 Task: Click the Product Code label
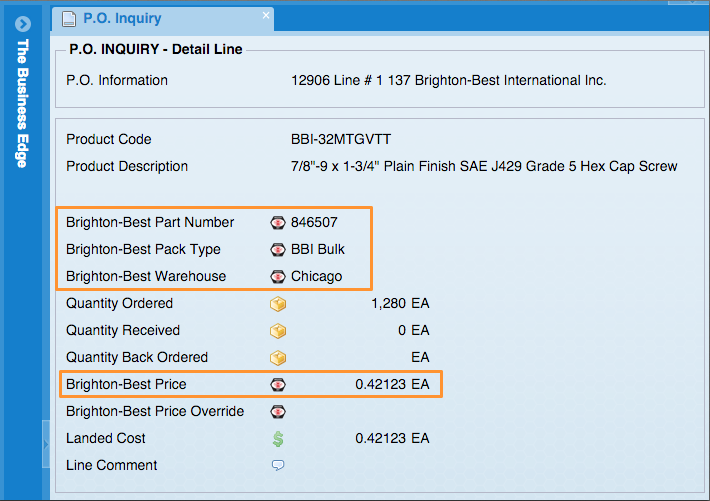pyautogui.click(x=109, y=139)
